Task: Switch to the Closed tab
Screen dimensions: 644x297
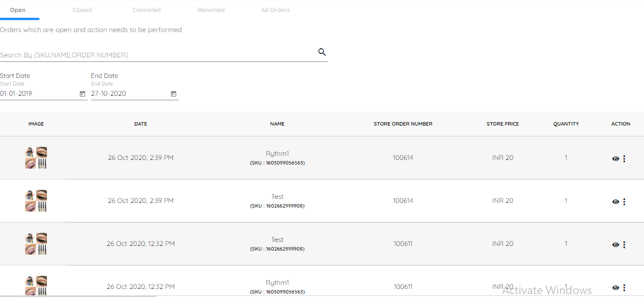Action: click(x=82, y=10)
